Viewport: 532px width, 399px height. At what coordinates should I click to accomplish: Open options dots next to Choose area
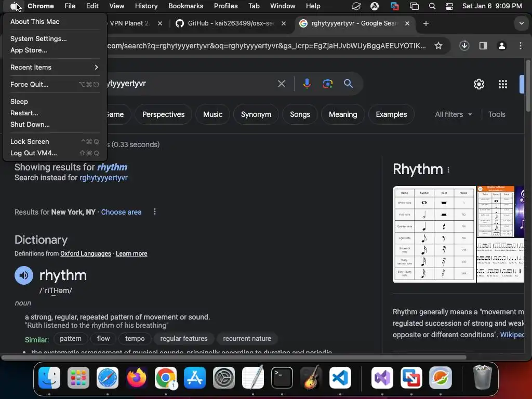[x=155, y=212]
